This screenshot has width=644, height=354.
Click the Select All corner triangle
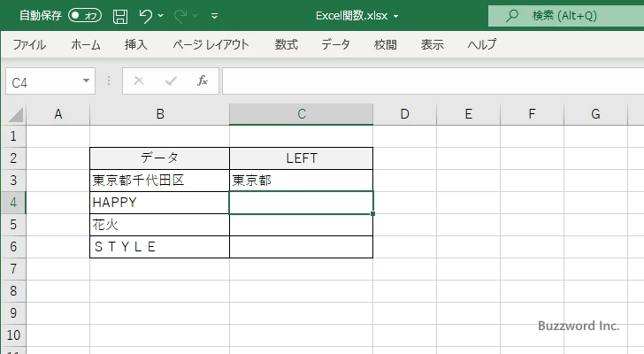pos(16,114)
